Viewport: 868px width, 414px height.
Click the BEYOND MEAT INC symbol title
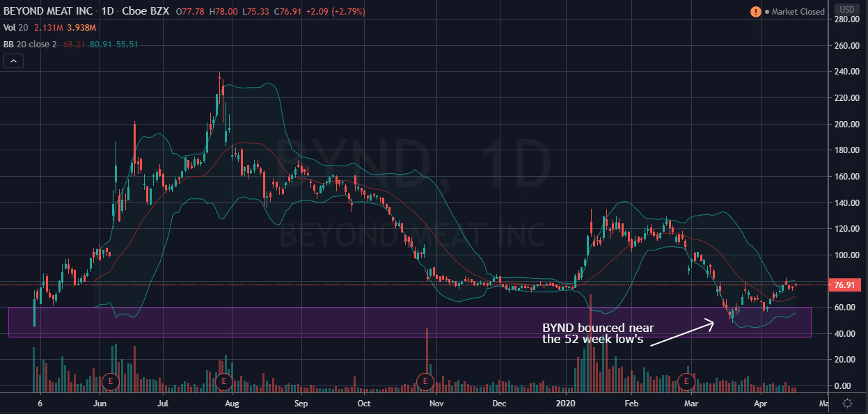(x=49, y=12)
